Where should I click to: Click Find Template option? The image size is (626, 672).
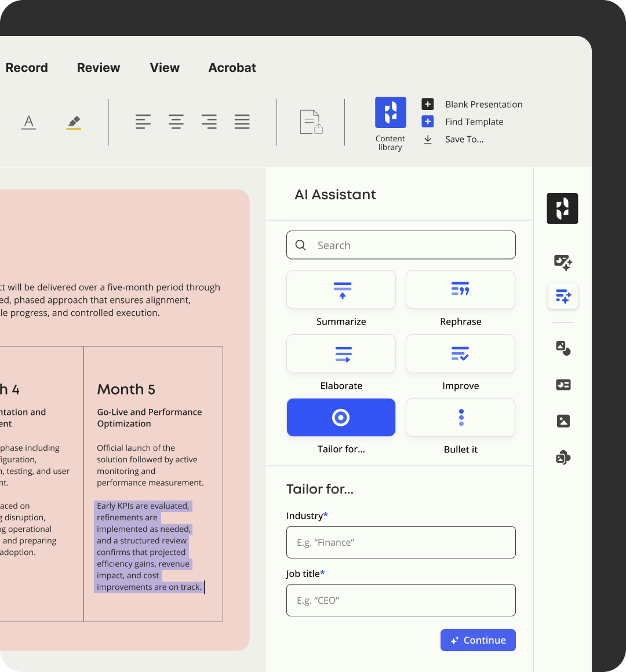pyautogui.click(x=474, y=122)
